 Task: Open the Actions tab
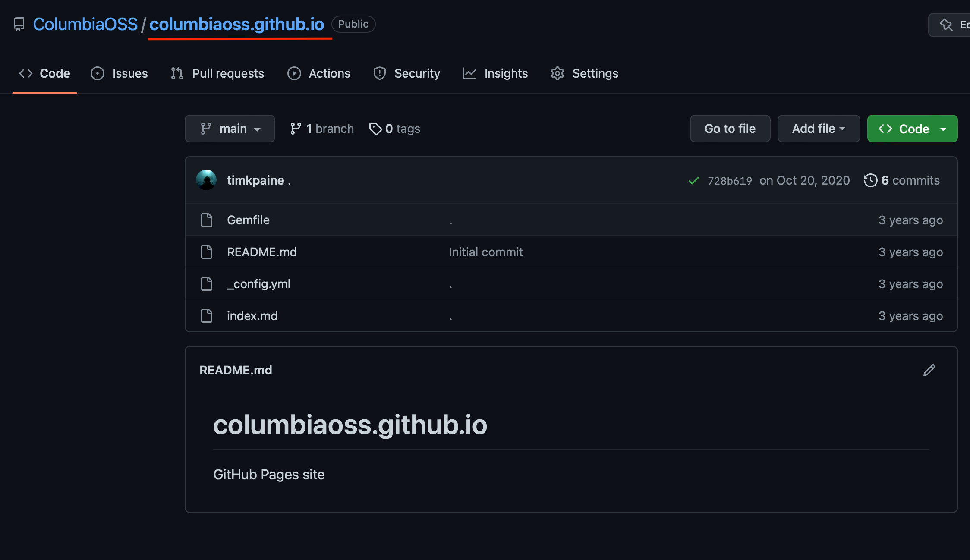319,73
